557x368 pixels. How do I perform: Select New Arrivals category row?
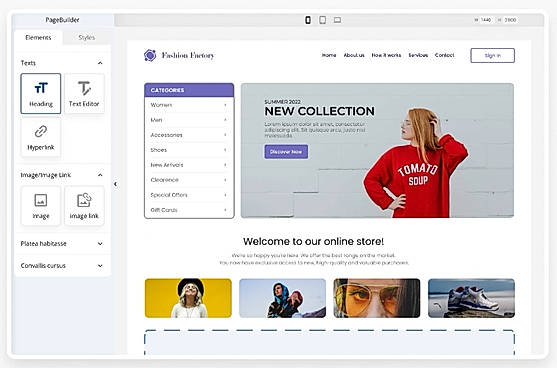(x=189, y=165)
